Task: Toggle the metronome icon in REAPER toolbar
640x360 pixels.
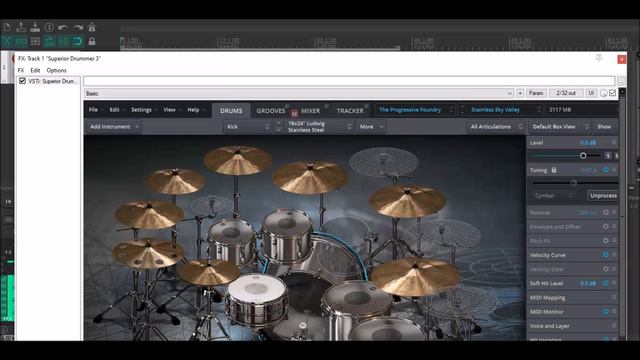Action: click(x=92, y=27)
